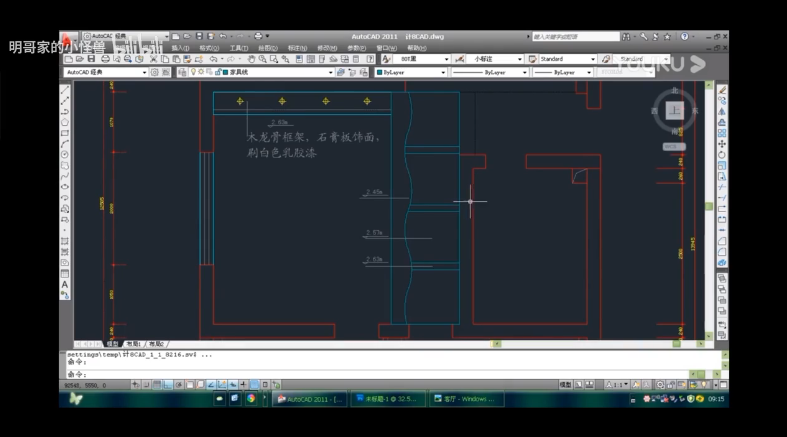This screenshot has width=787, height=437.
Task: Open the AutoCAD 经典 workspace dropdown
Action: (x=145, y=72)
